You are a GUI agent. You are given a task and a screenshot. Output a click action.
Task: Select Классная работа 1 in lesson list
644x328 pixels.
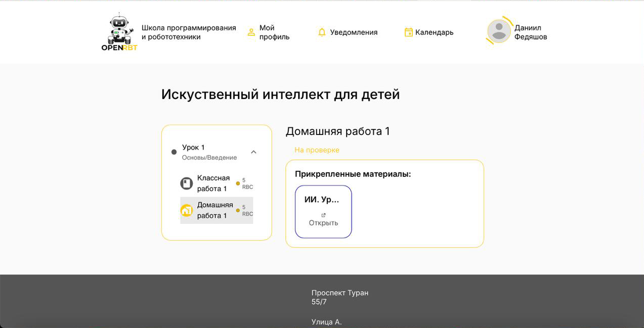click(213, 183)
